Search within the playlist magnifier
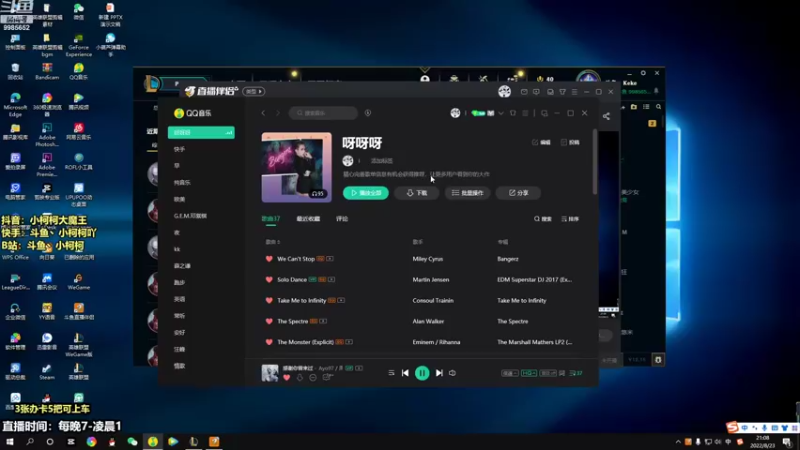Viewport: 800px width, 450px height. coord(543,219)
